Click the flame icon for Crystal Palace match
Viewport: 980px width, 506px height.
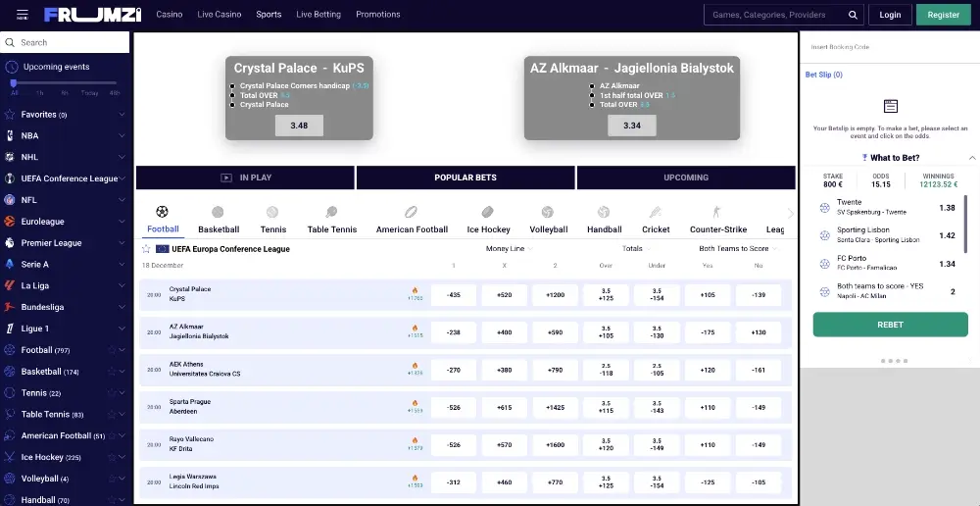point(415,291)
